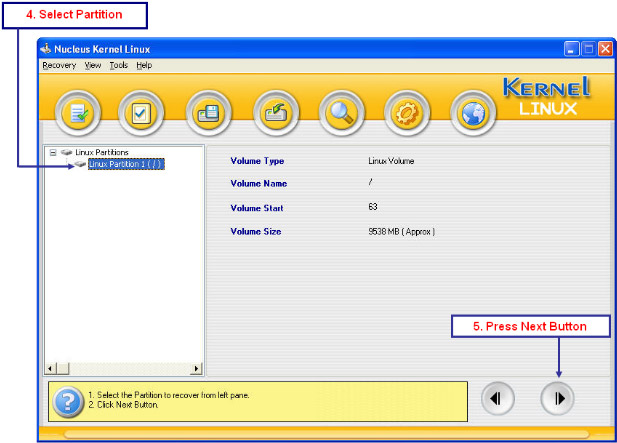Viewport: 617px width, 443px height.
Task: Minimize the Nucleus Kernel Linux window
Action: pyautogui.click(x=571, y=49)
